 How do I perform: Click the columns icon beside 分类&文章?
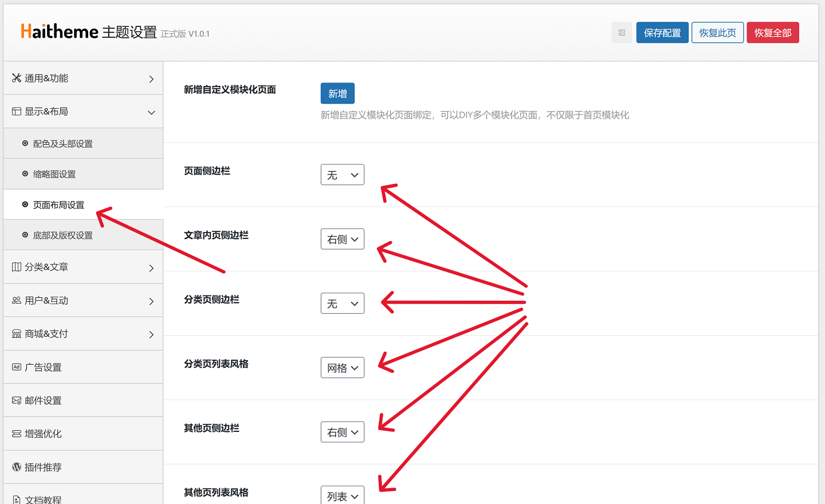17,267
